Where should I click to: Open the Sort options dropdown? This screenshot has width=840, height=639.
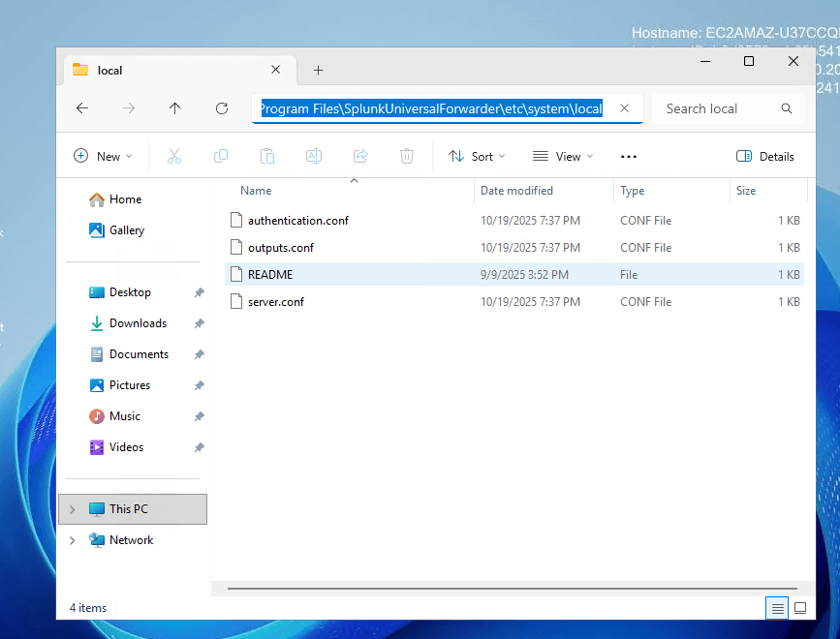[477, 156]
